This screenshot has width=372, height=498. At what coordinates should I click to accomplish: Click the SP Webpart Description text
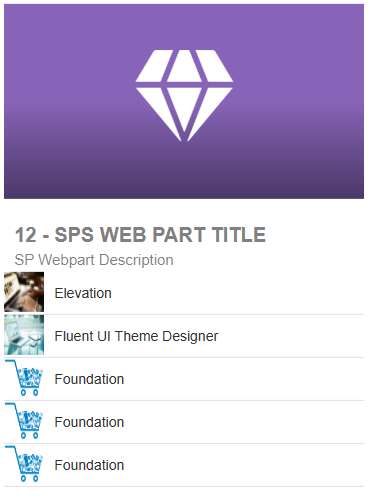pos(94,260)
